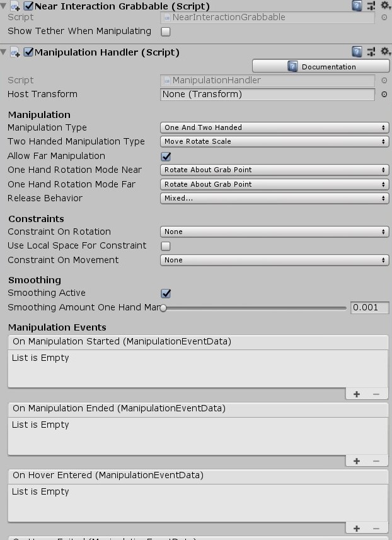Add listener to On Manipulation Started
This screenshot has height=540, width=392.
(357, 394)
